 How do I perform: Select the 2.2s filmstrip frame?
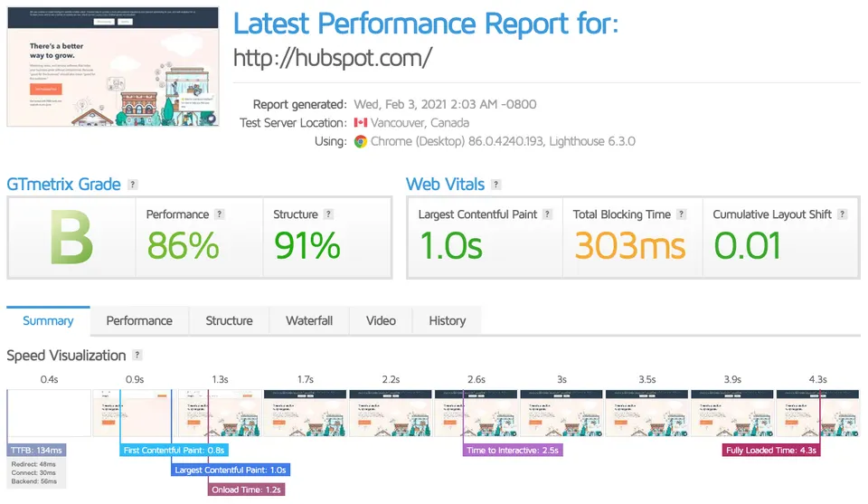tap(391, 414)
